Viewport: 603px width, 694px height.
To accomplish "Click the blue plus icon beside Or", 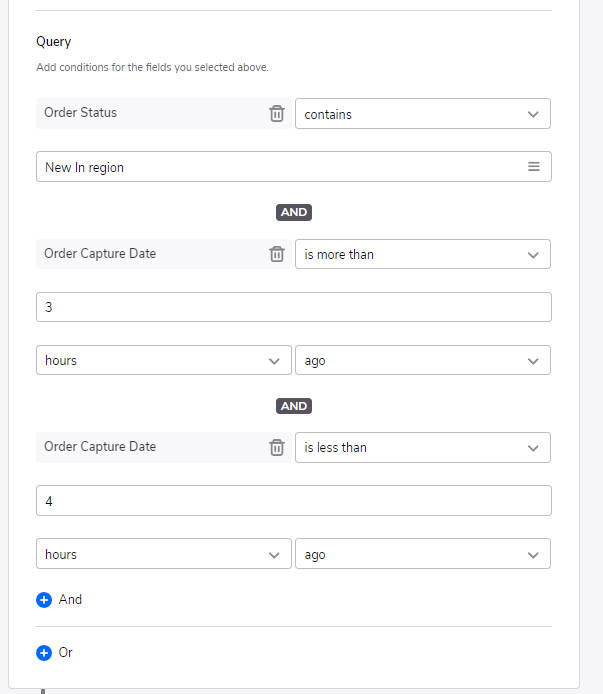I will pyautogui.click(x=44, y=652).
